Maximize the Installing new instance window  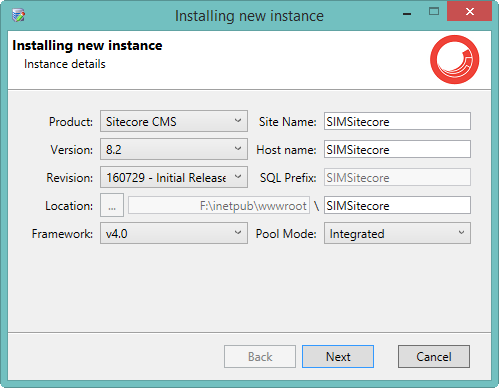[x=434, y=12]
